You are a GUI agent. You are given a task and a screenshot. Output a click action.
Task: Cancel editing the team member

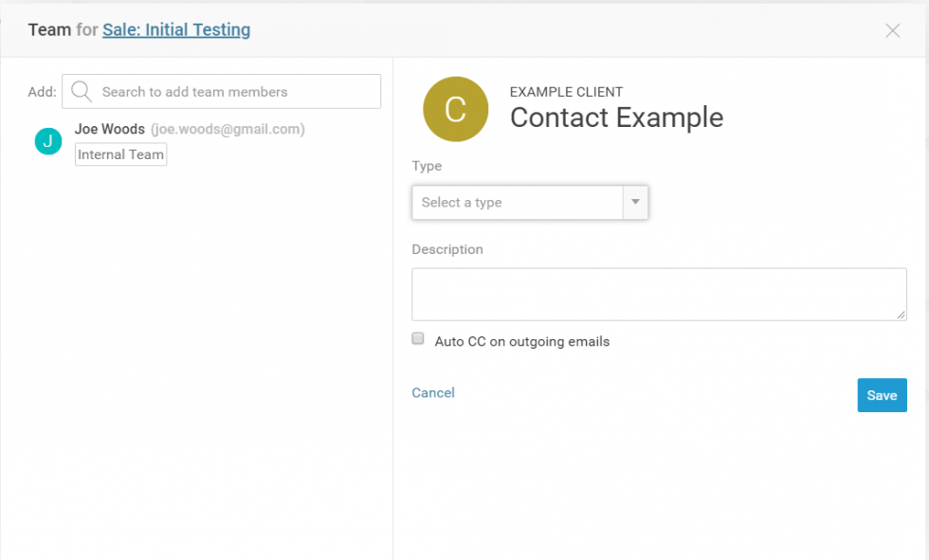[x=433, y=392]
